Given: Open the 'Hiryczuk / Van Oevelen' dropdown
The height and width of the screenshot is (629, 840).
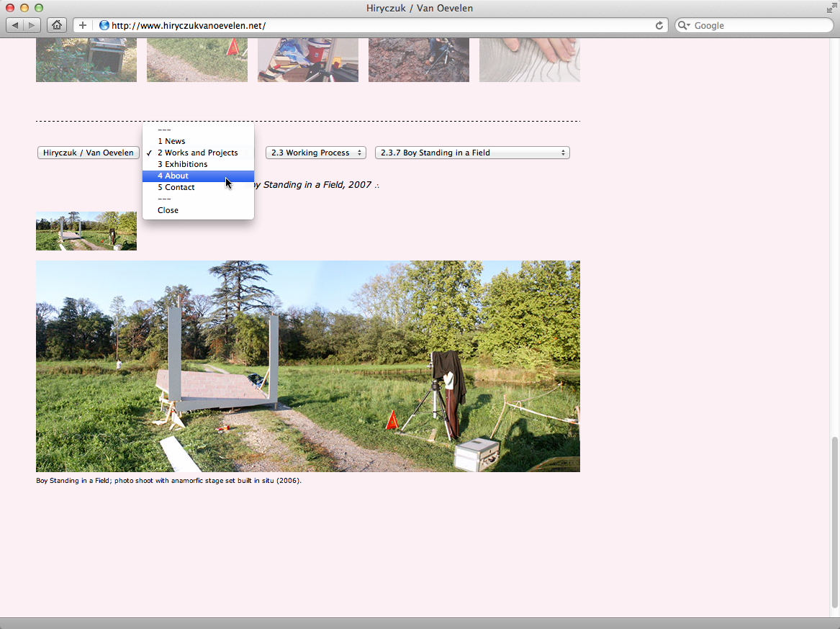Looking at the screenshot, I should [88, 153].
